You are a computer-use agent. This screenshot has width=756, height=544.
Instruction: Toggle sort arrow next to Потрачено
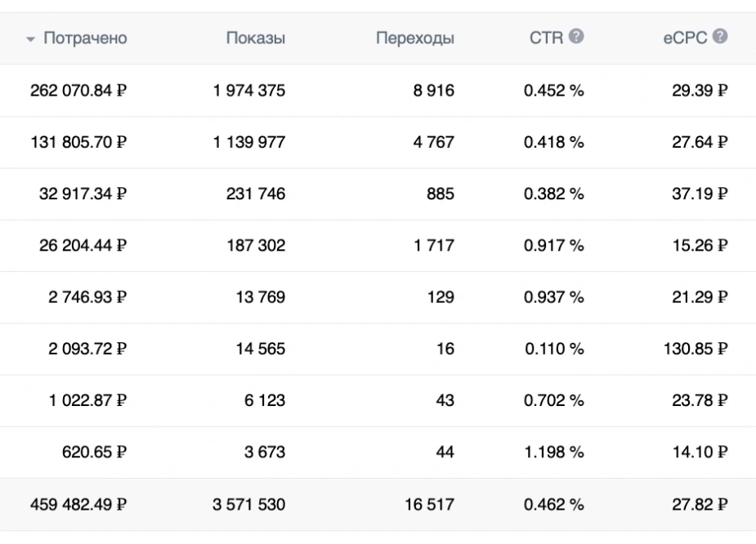[x=30, y=39]
